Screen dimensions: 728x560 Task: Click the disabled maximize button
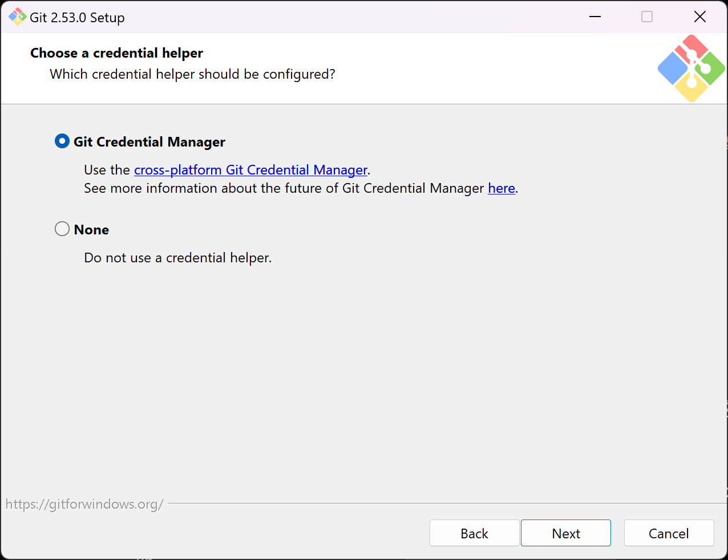click(x=647, y=17)
